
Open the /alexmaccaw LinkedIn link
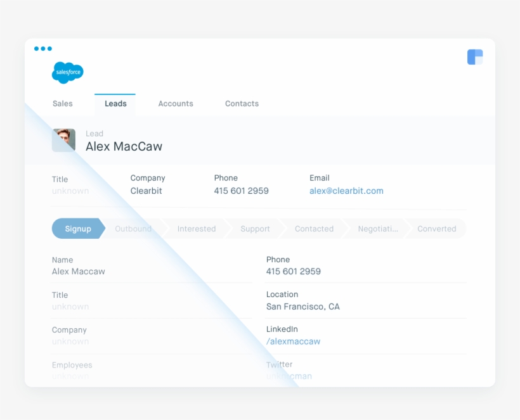(x=293, y=341)
